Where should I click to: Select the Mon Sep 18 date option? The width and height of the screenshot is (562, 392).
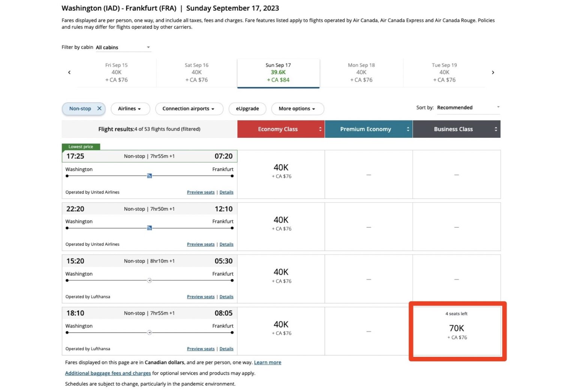point(361,72)
